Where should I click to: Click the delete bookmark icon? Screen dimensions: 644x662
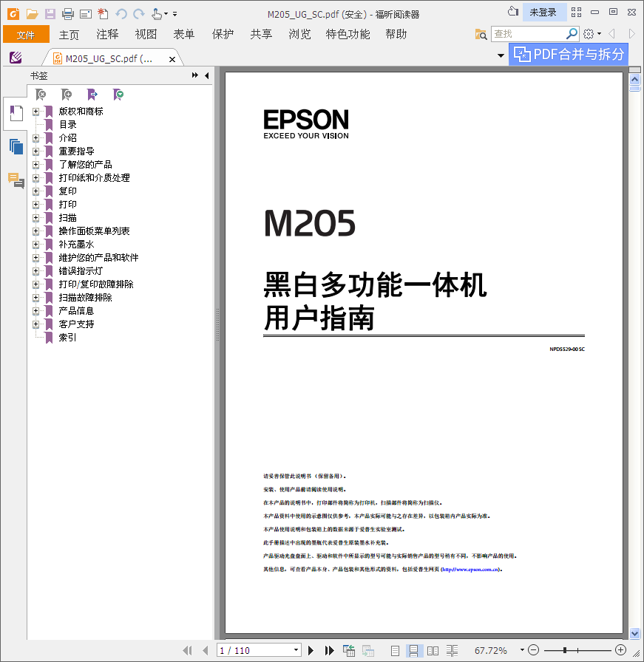click(41, 94)
